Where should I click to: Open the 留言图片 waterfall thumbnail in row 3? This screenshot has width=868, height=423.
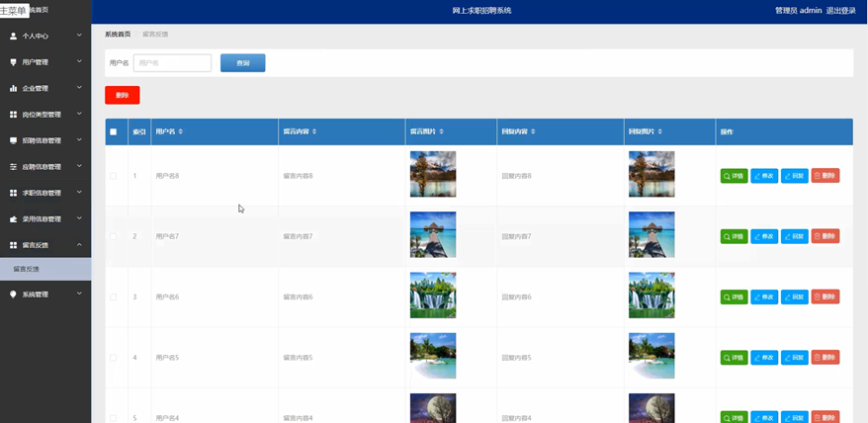[x=433, y=296]
